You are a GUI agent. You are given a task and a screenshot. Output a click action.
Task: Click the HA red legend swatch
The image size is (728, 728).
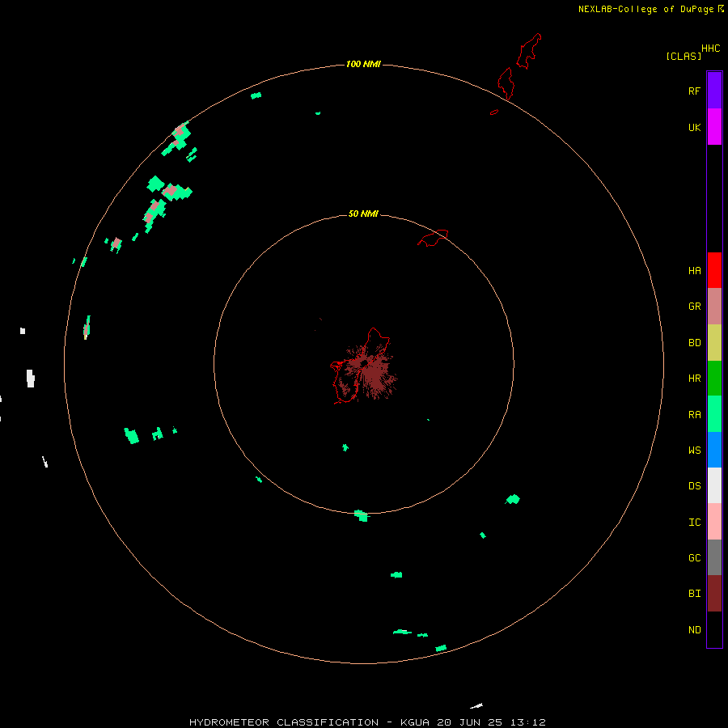tap(714, 270)
